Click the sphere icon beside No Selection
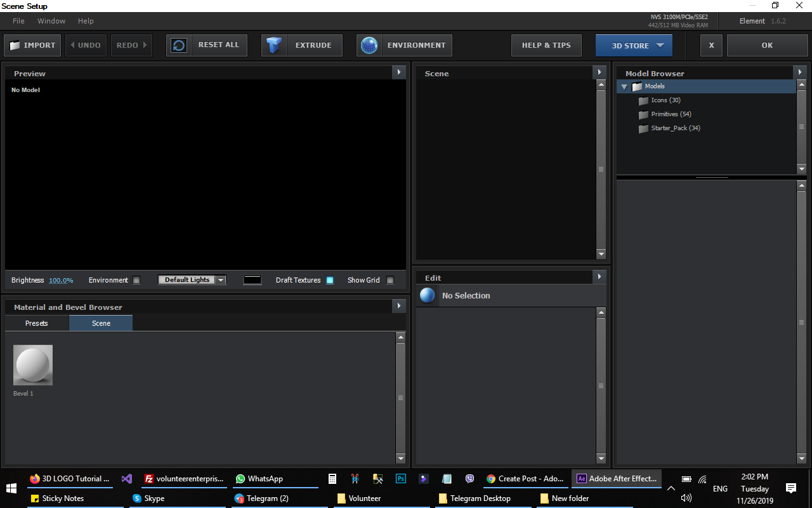This screenshot has height=508, width=812. (x=427, y=295)
